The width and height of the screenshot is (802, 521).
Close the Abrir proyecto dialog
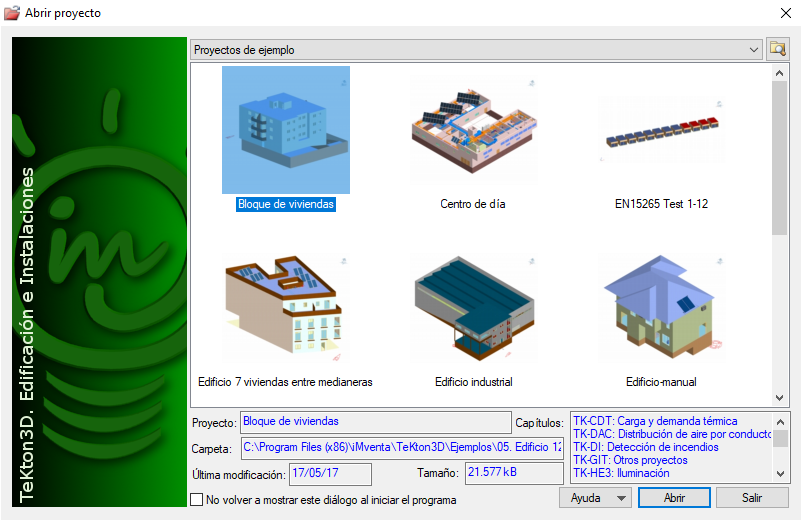[786, 13]
